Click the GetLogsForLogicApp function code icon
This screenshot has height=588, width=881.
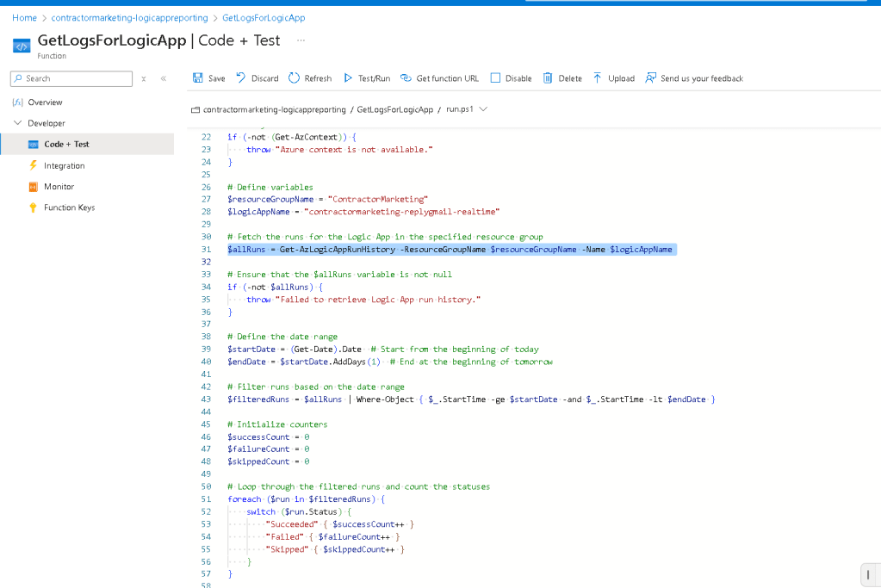22,46
